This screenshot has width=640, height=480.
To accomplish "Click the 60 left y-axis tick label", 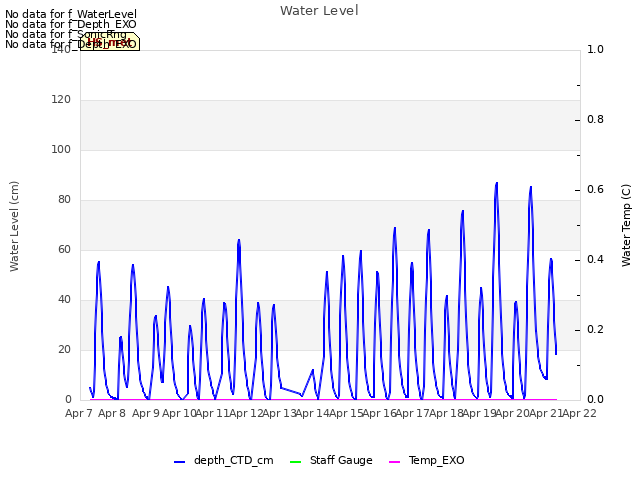I will pos(64,249).
